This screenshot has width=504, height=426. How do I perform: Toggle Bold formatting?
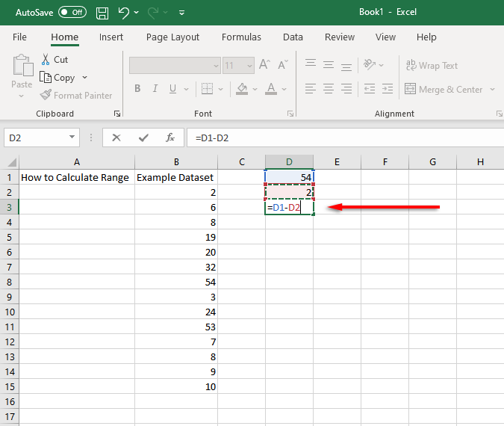click(x=137, y=89)
